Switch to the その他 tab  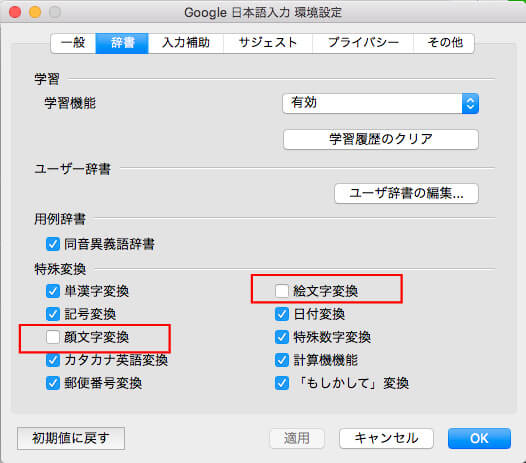[x=444, y=43]
